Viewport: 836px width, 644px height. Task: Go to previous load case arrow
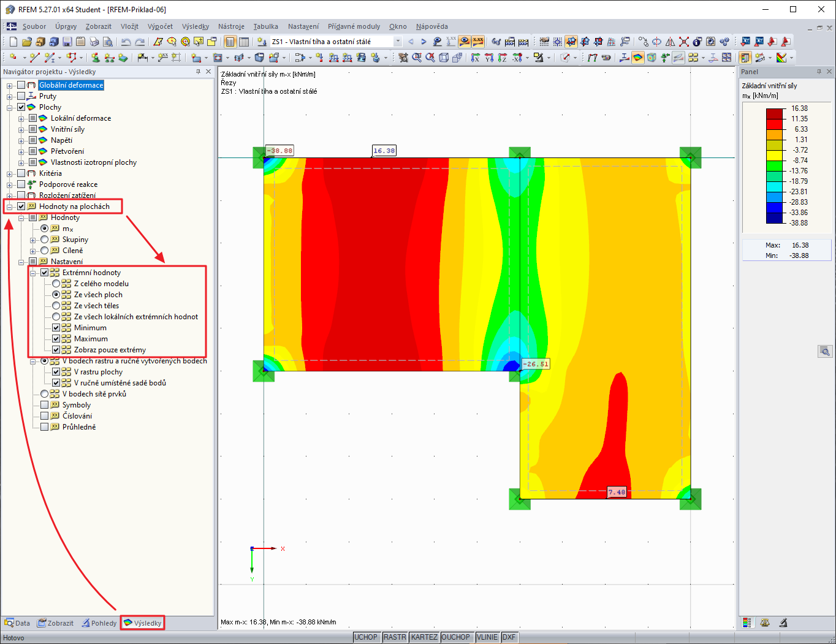411,42
